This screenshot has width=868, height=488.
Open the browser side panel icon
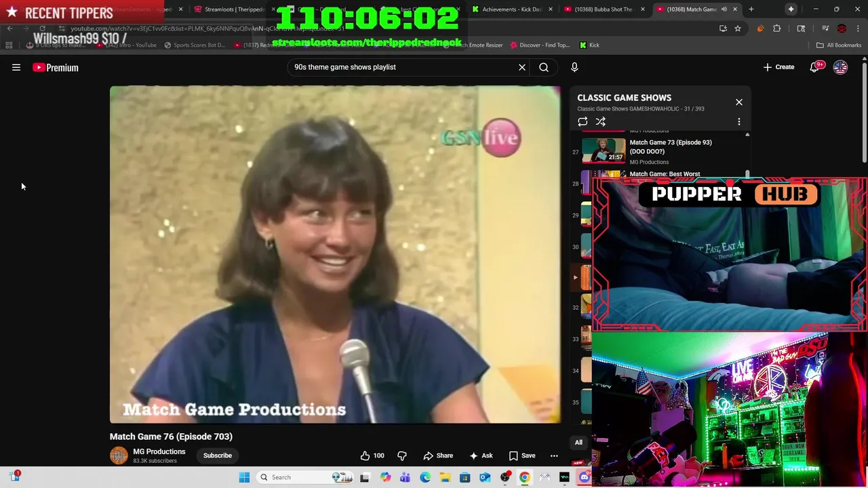click(x=801, y=28)
